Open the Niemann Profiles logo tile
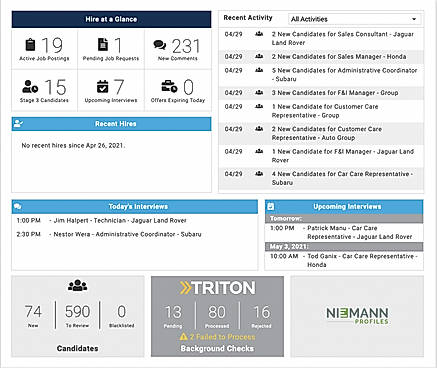The image size is (437, 368). pyautogui.click(x=357, y=316)
